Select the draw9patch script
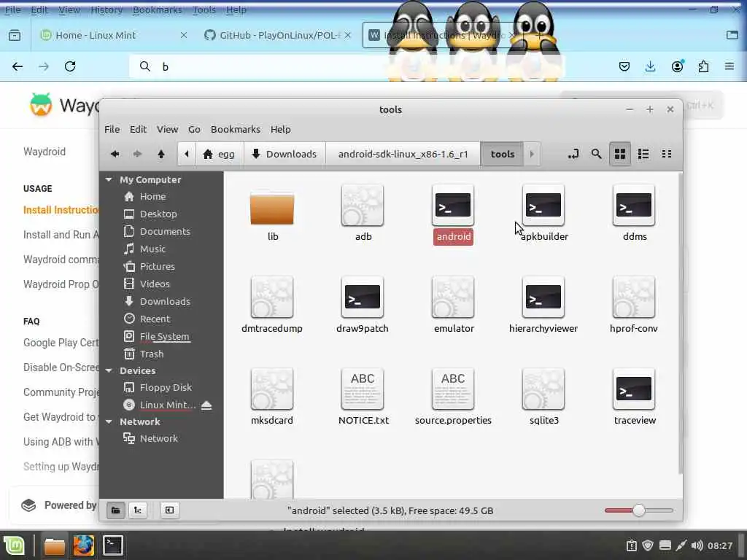This screenshot has width=747, height=560. point(363,297)
